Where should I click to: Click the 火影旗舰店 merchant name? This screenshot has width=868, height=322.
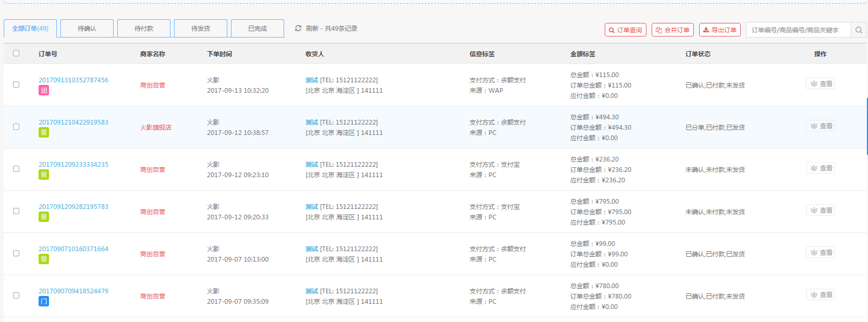tap(156, 128)
